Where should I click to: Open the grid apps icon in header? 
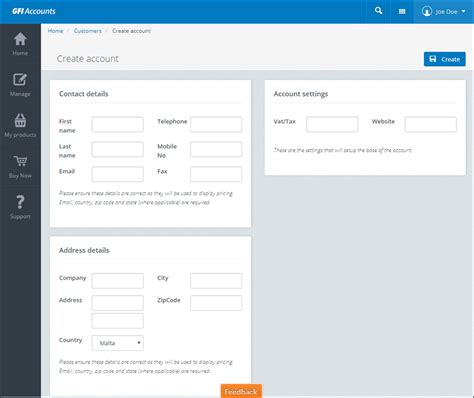[x=402, y=12]
